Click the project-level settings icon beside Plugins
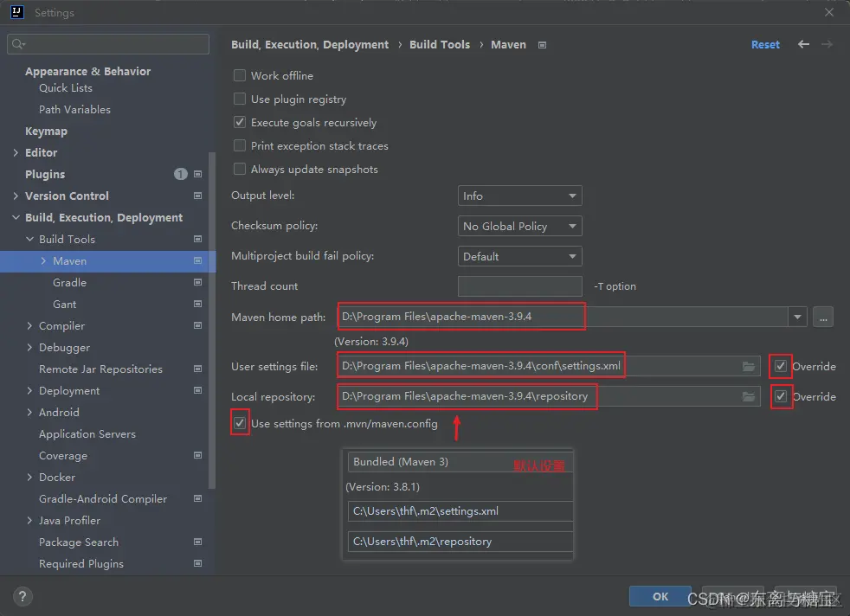 198,174
